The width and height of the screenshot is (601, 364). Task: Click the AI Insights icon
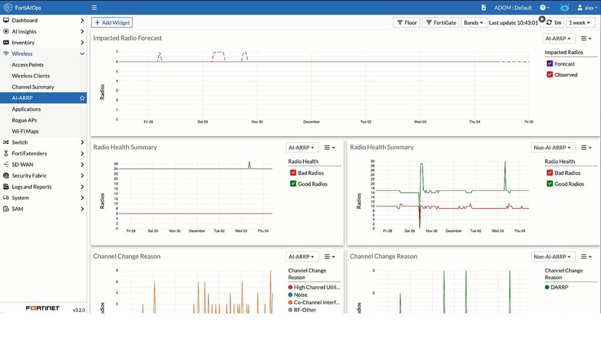[6, 31]
